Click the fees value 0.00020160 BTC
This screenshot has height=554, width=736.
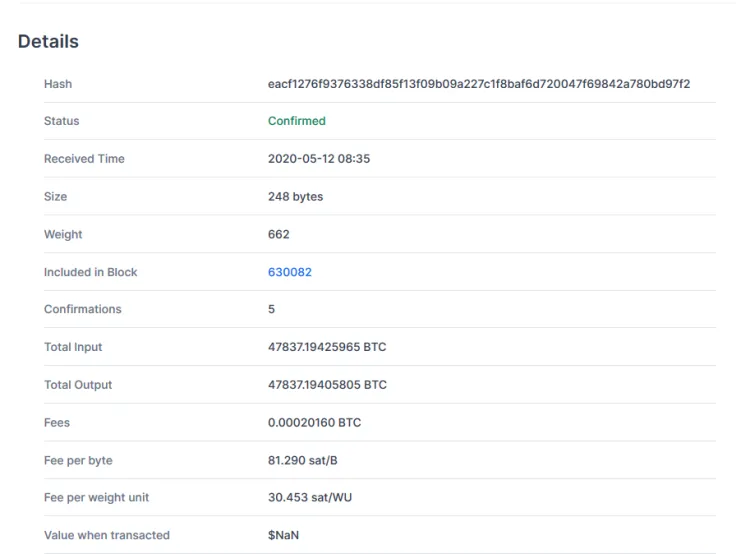pyautogui.click(x=314, y=423)
